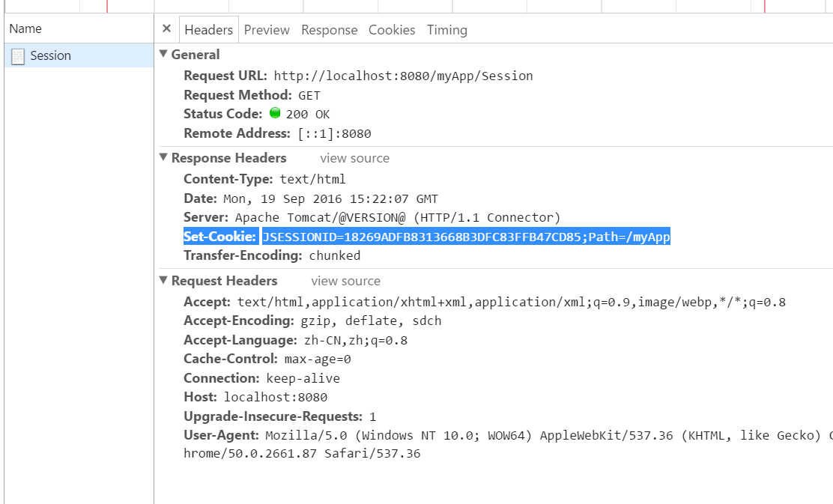Collapse the Response Headers section triangle
The image size is (833, 504).
click(x=163, y=157)
